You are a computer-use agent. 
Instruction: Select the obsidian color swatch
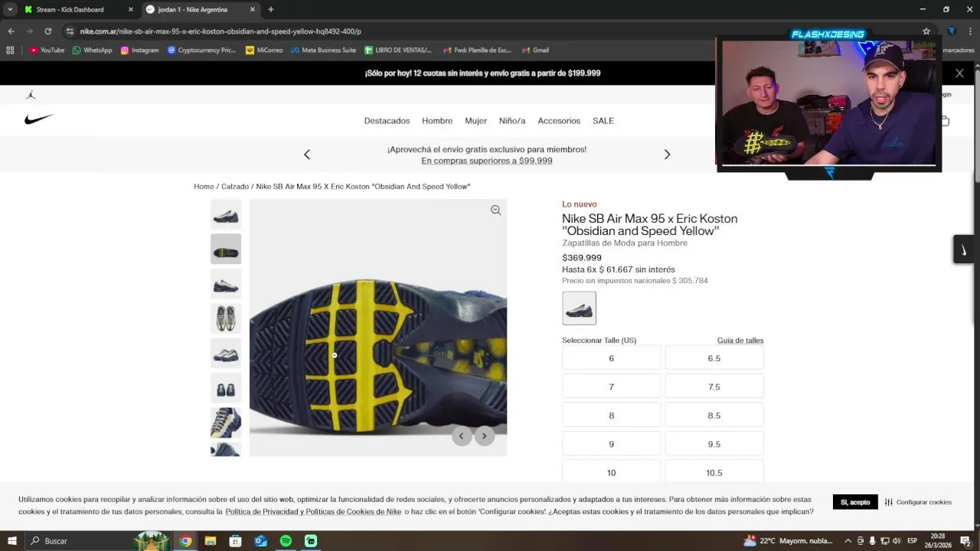(x=579, y=308)
